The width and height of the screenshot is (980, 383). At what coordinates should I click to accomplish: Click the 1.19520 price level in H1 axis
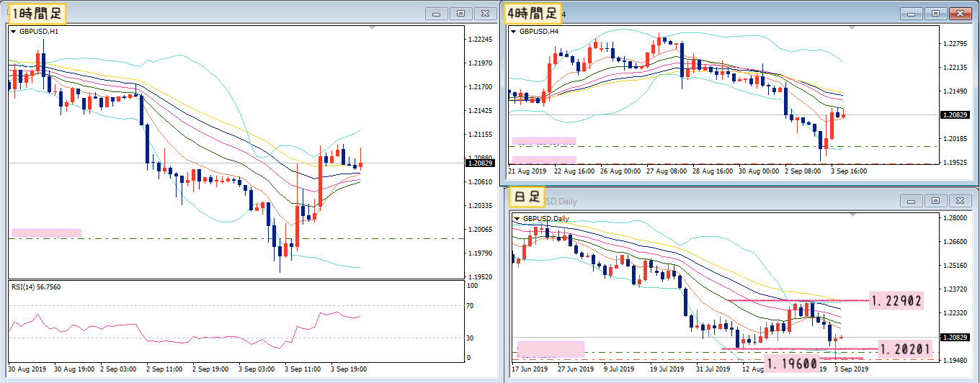pyautogui.click(x=481, y=276)
